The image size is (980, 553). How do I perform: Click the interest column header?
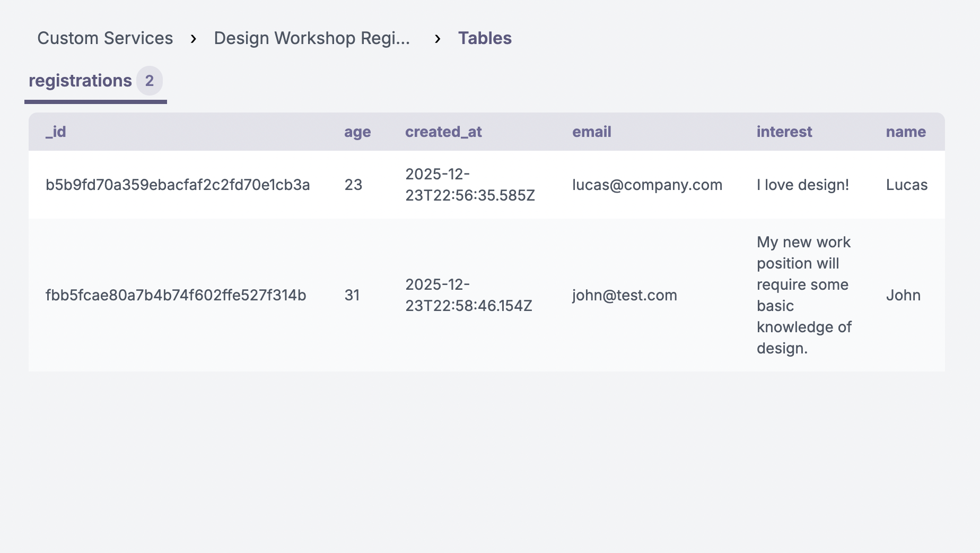click(x=784, y=132)
